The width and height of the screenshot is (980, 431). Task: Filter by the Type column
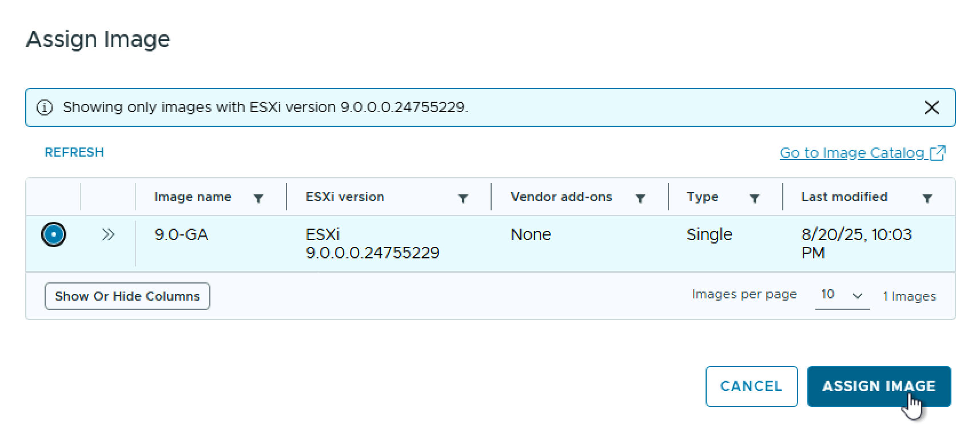point(755,198)
